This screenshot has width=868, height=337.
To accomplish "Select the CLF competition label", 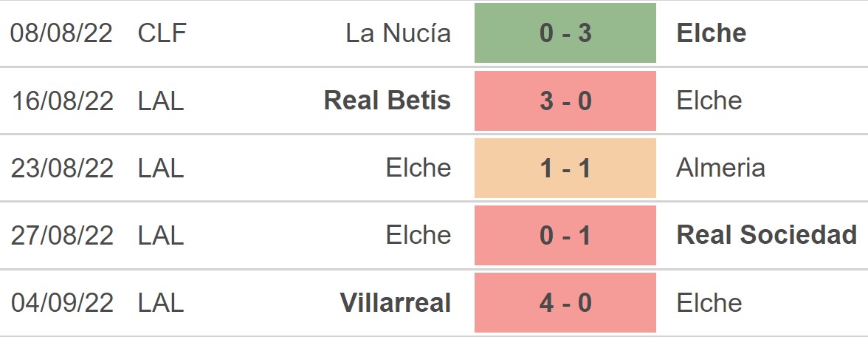I will pos(162,33).
